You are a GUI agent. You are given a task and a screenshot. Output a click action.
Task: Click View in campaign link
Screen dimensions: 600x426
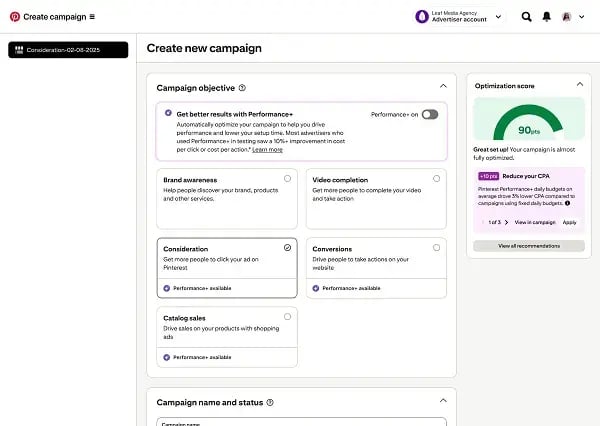click(535, 222)
